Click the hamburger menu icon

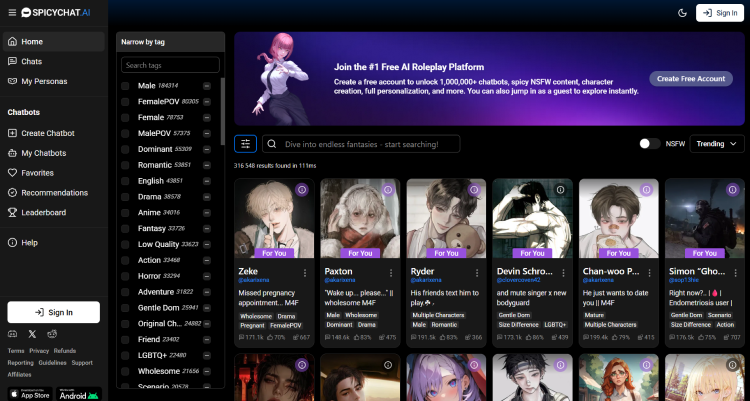11,12
